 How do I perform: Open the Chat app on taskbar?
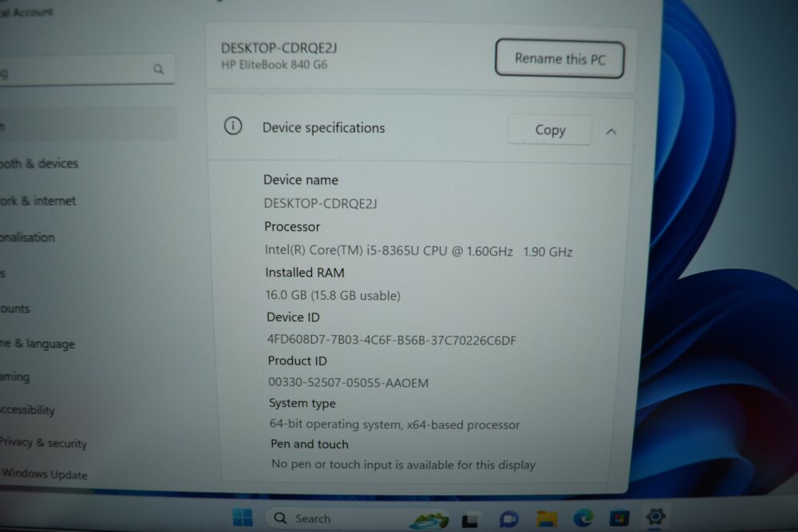[x=508, y=519]
